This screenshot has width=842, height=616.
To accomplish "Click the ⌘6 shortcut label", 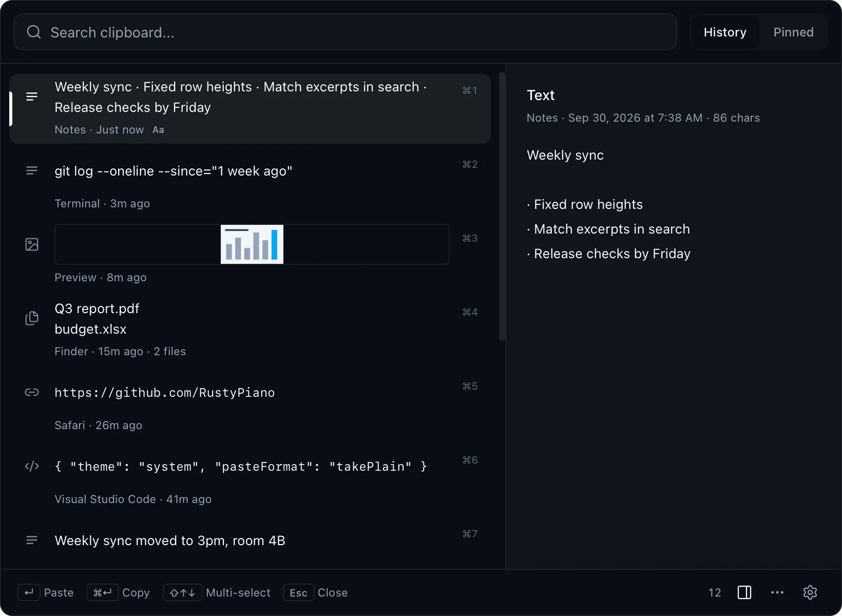I will [470, 460].
